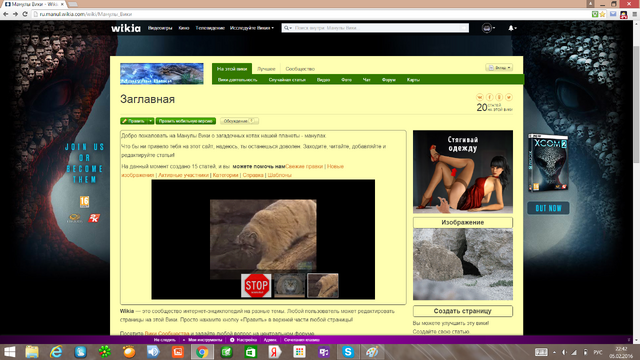Click the Wikia logo in top bar
640x360 pixels.
pyautogui.click(x=126, y=28)
